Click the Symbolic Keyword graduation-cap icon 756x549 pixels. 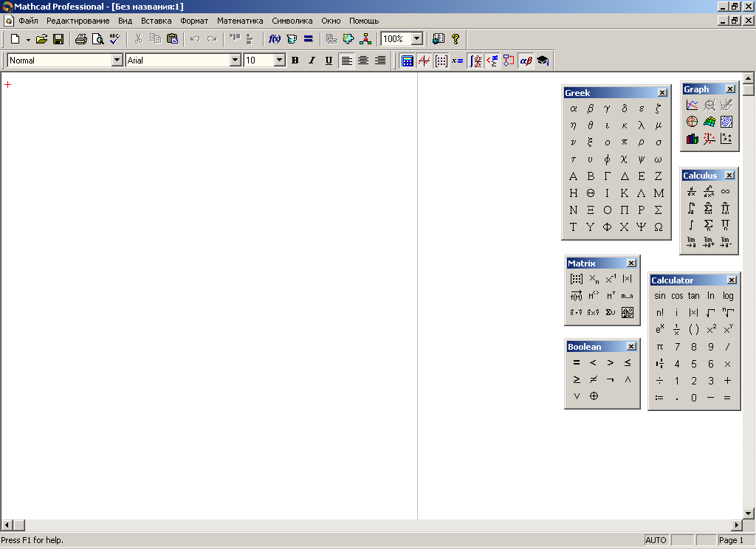tap(543, 61)
